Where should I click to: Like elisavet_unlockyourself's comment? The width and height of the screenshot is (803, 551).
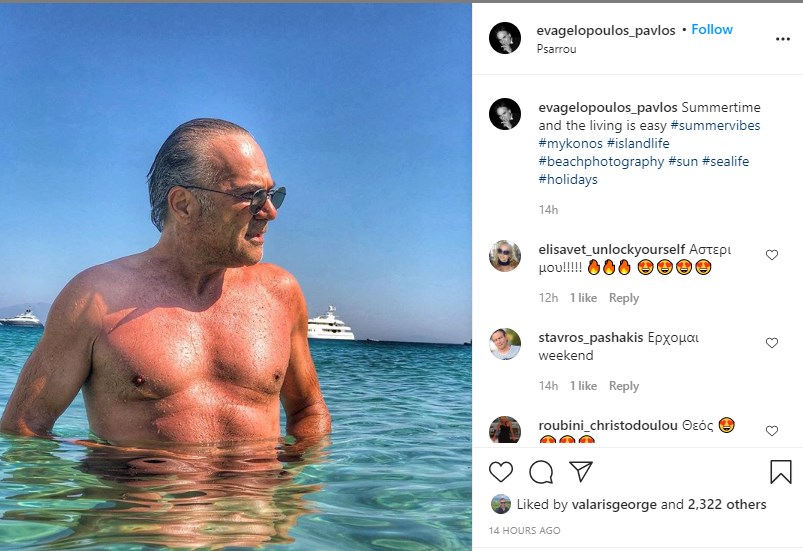point(772,255)
